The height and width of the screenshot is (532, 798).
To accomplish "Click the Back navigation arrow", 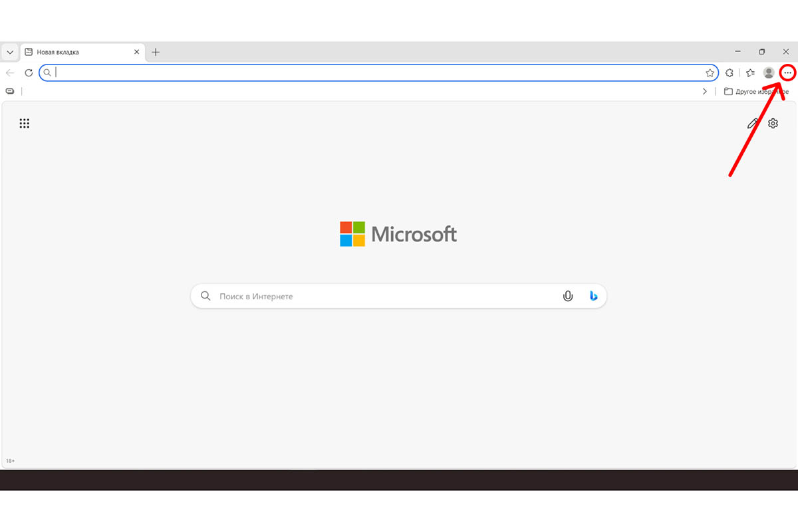I will [x=10, y=72].
